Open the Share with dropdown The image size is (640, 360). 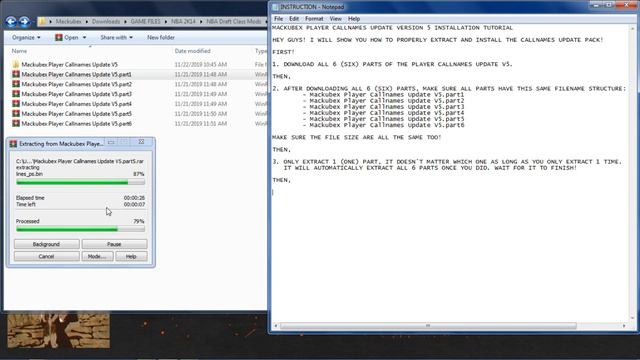(116, 38)
